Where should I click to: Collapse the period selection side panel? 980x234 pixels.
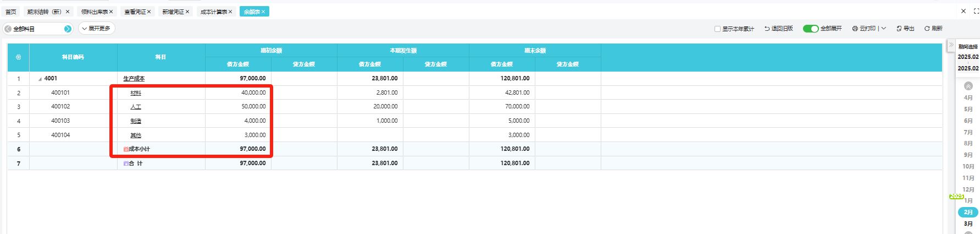pos(951,45)
